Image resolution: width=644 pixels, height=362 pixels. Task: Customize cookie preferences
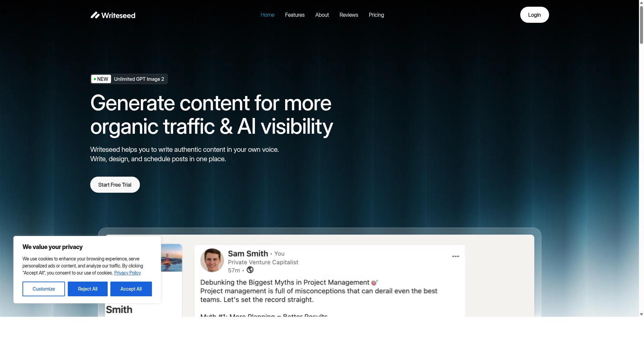click(x=44, y=289)
